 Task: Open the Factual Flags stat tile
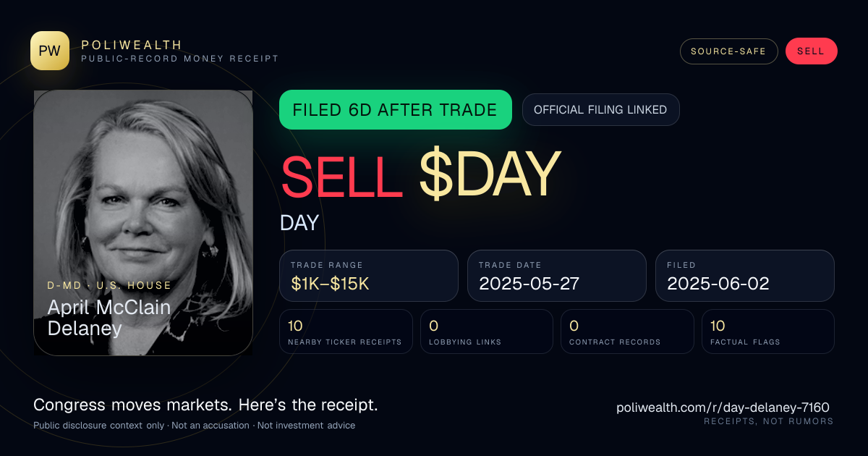pyautogui.click(x=768, y=332)
